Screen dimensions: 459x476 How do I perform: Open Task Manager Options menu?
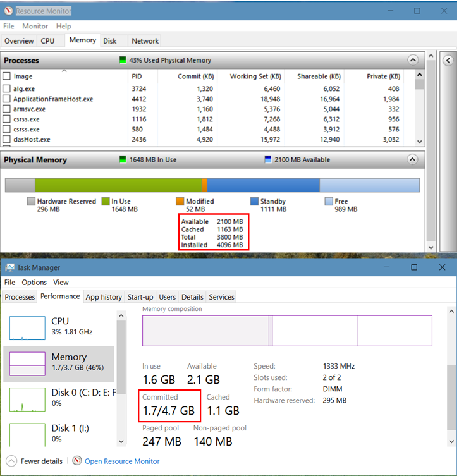coord(34,283)
